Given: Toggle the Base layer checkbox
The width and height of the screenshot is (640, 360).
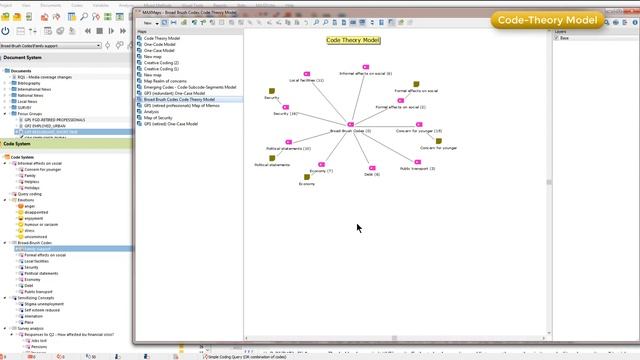Looking at the screenshot, I should [556, 38].
